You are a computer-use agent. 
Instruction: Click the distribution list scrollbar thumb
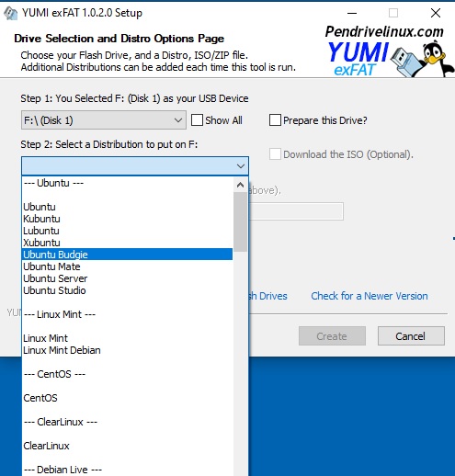240,221
